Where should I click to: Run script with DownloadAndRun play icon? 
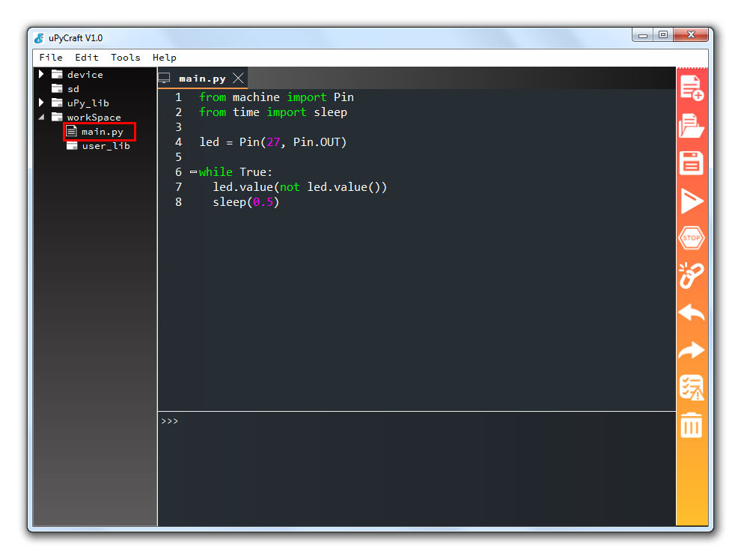point(692,201)
